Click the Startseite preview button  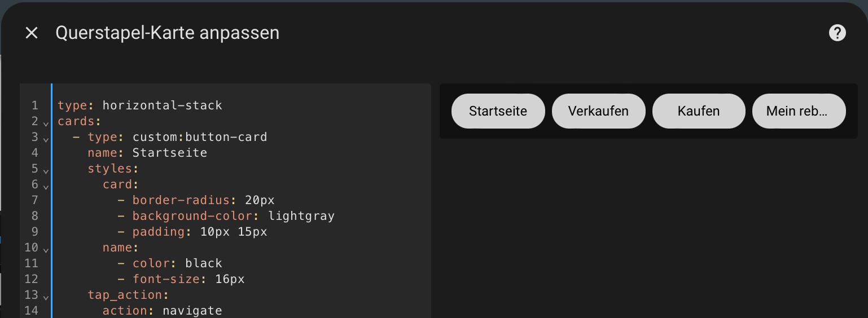pyautogui.click(x=498, y=111)
